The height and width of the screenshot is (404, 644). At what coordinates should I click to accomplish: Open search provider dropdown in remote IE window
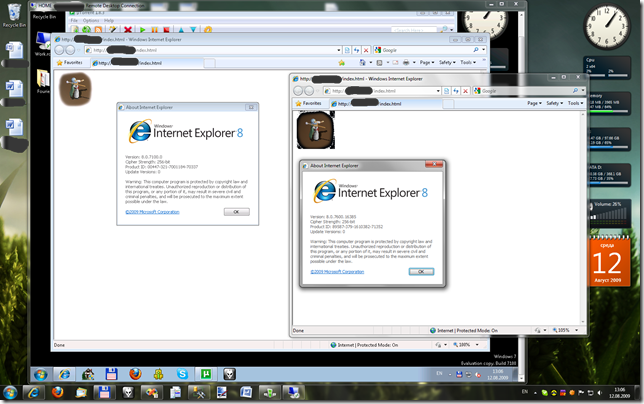pyautogui.click(x=483, y=50)
